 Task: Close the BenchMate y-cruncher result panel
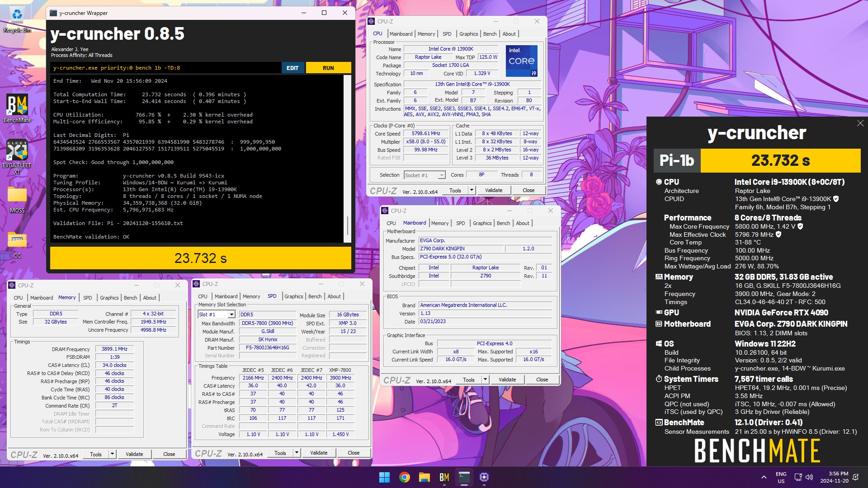[x=860, y=123]
